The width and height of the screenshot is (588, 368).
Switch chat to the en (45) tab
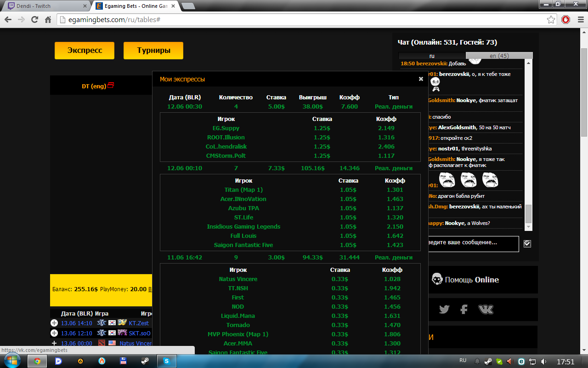click(x=499, y=56)
